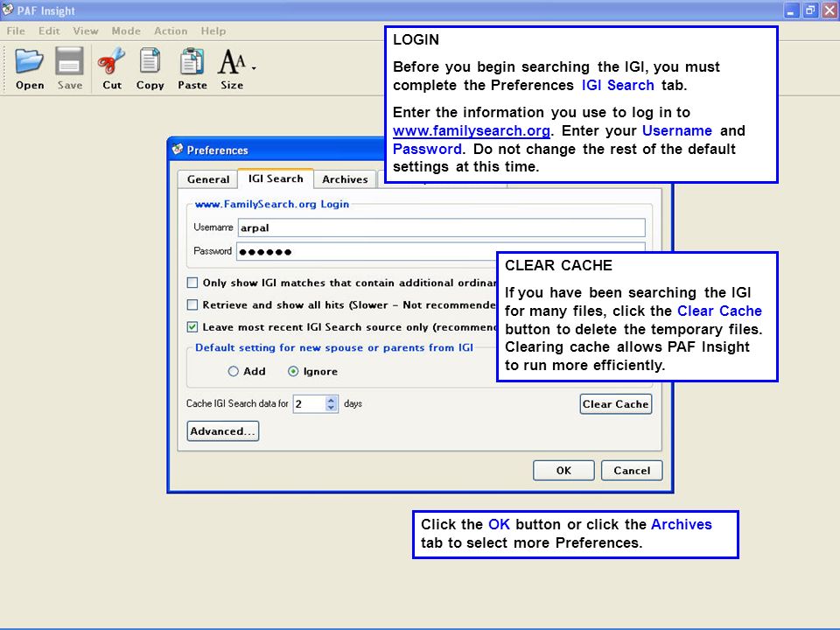The height and width of the screenshot is (630, 840).
Task: Open the Mode menu
Action: pyautogui.click(x=126, y=31)
